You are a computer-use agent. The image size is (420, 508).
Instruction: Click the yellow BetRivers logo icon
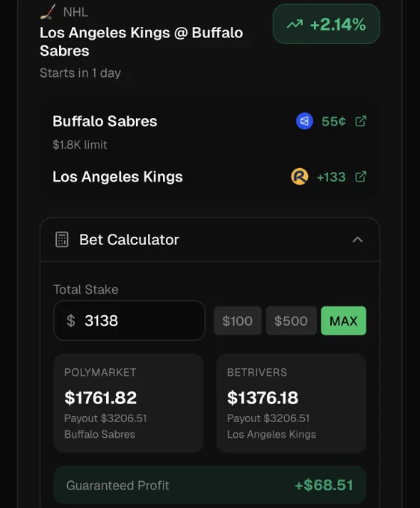(x=300, y=176)
